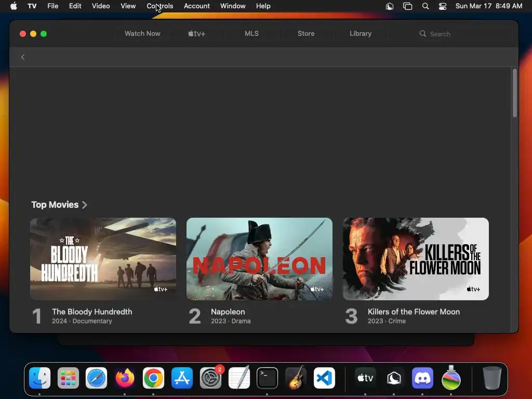
Task: Open the Edit menu
Action: tap(75, 6)
